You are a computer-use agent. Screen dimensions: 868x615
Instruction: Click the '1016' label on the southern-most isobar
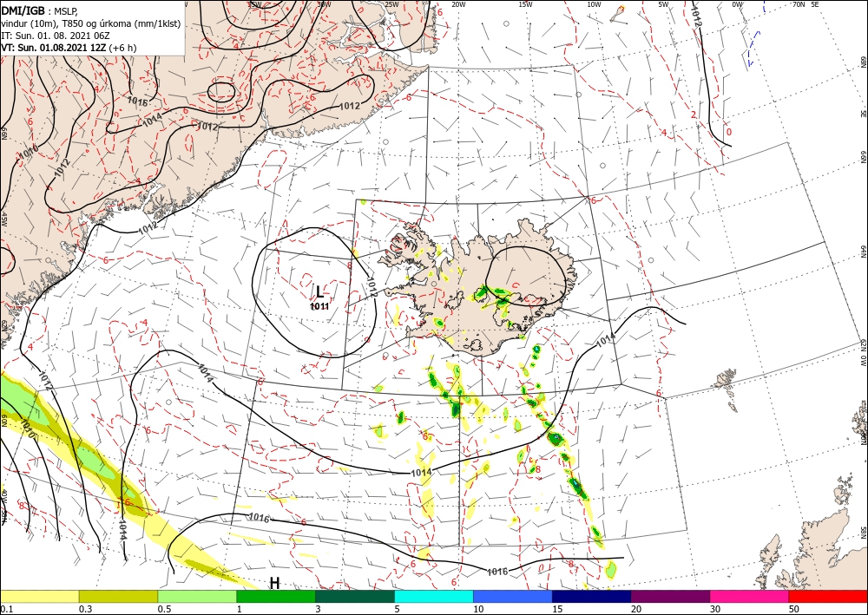[x=497, y=572]
